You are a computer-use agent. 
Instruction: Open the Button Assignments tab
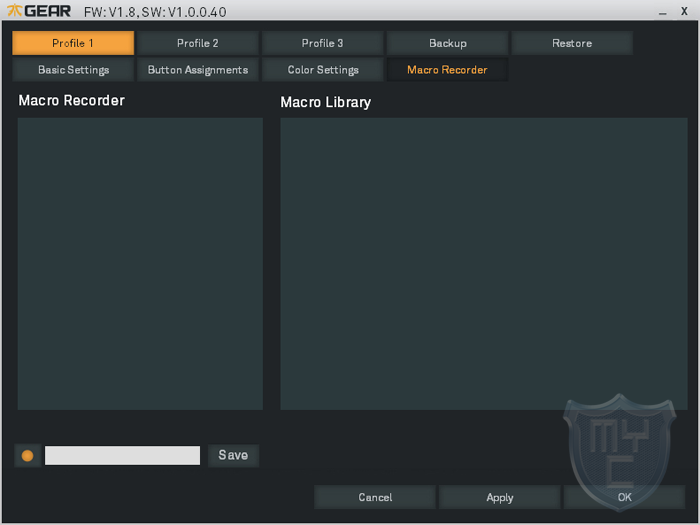tap(198, 70)
